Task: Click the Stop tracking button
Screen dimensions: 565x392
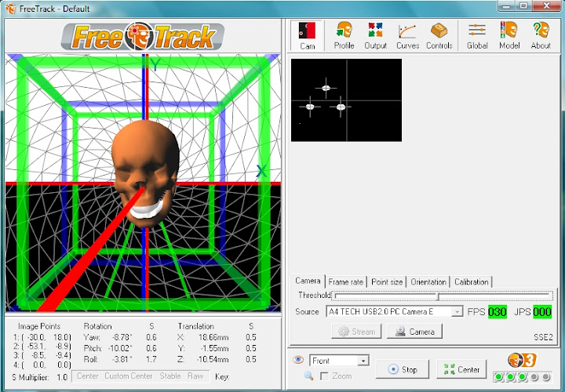Action: 402,369
